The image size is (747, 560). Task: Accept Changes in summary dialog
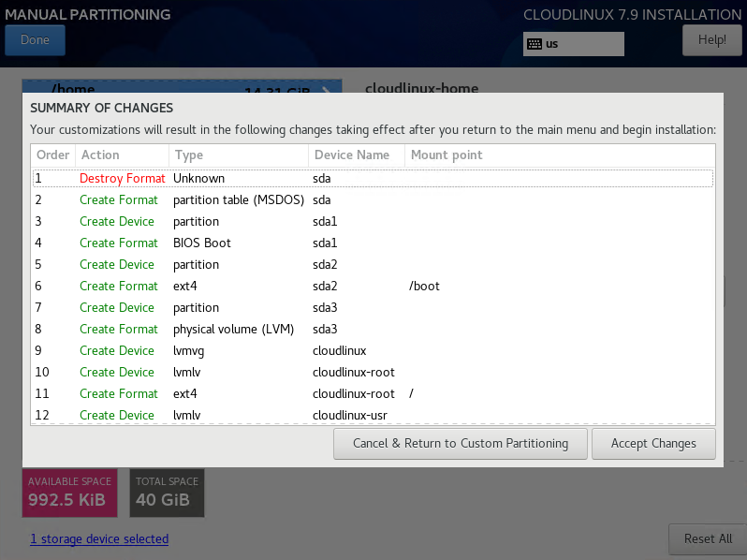[653, 444]
